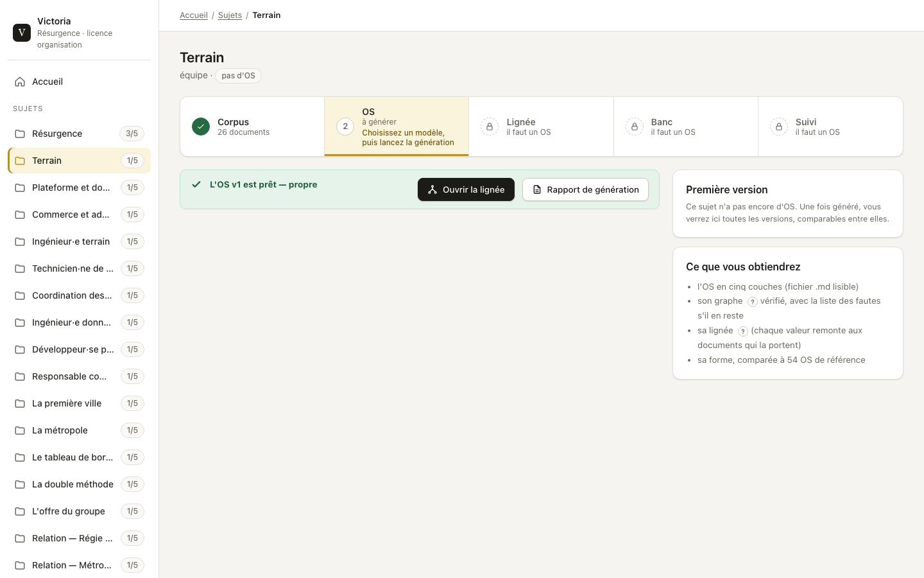Open the Responsable co… subject
The image size is (924, 578).
click(79, 376)
